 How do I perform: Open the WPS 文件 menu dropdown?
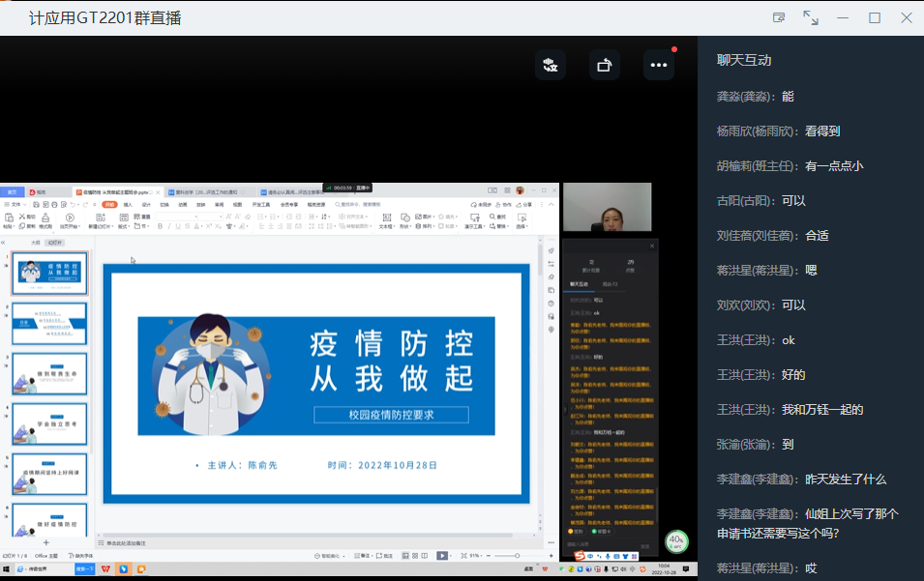pyautogui.click(x=15, y=204)
